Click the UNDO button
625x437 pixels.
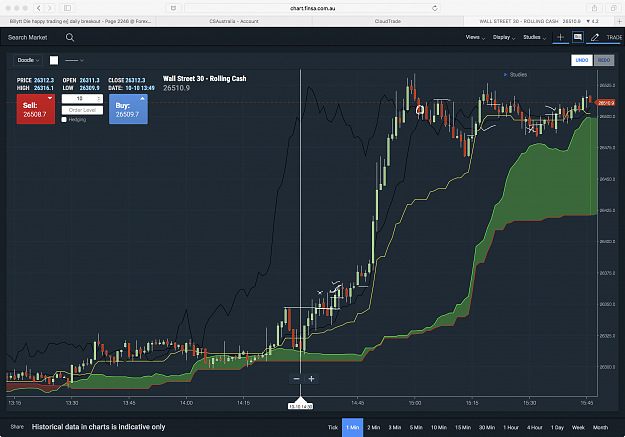[582, 60]
